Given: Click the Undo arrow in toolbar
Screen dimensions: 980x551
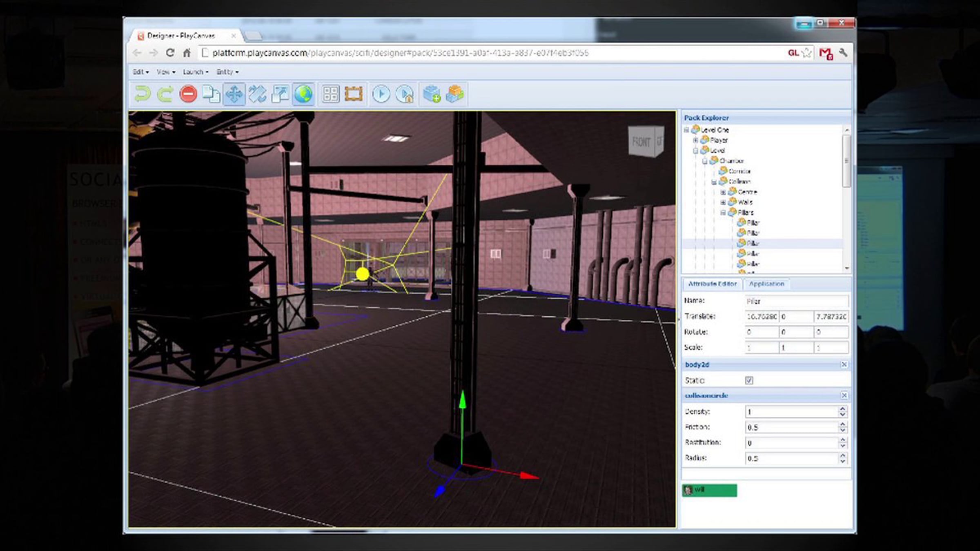Looking at the screenshot, I should pyautogui.click(x=143, y=94).
